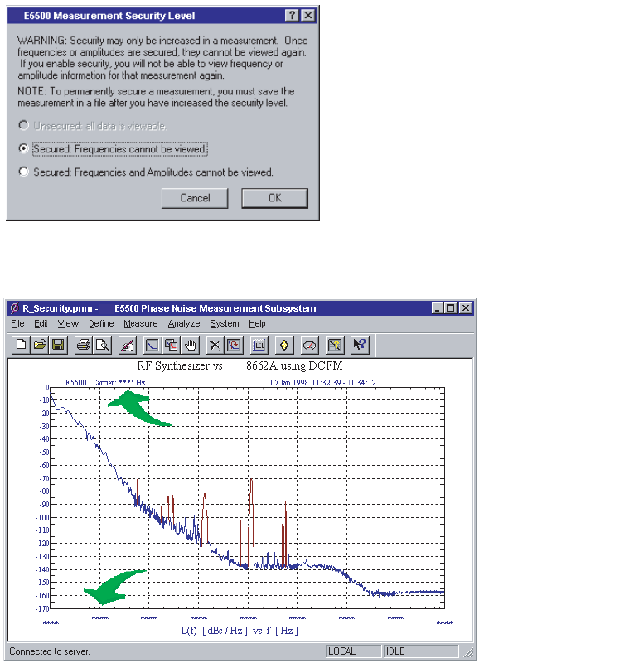The width and height of the screenshot is (644, 663).
Task: Click the context help arrow-question icon
Action: pos(360,345)
